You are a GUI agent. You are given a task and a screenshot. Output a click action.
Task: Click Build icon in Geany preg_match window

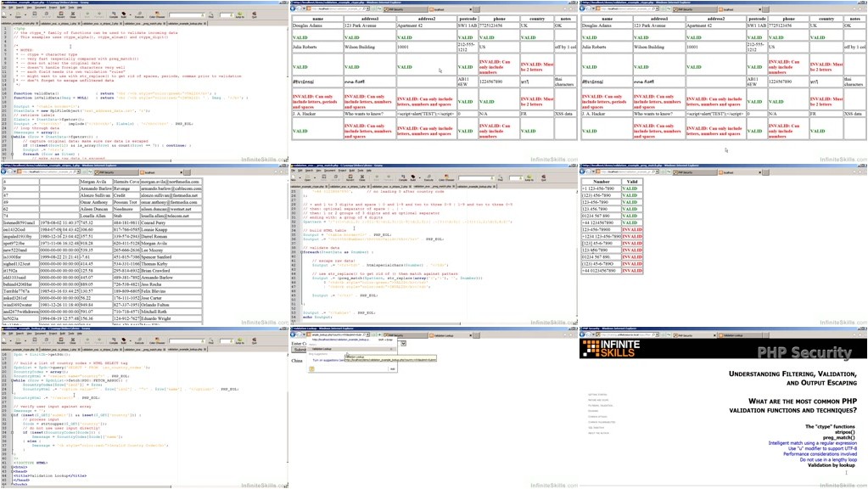412,177
